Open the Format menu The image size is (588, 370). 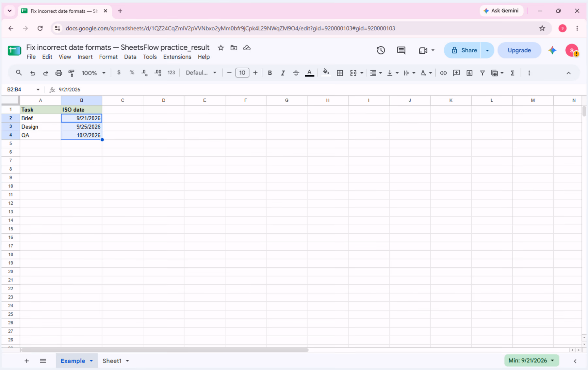click(x=108, y=57)
